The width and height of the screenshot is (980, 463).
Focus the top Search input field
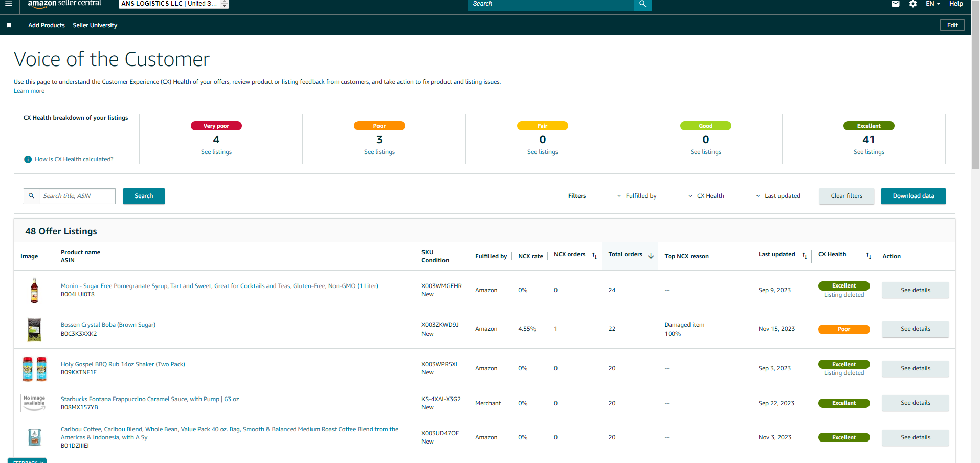551,4
